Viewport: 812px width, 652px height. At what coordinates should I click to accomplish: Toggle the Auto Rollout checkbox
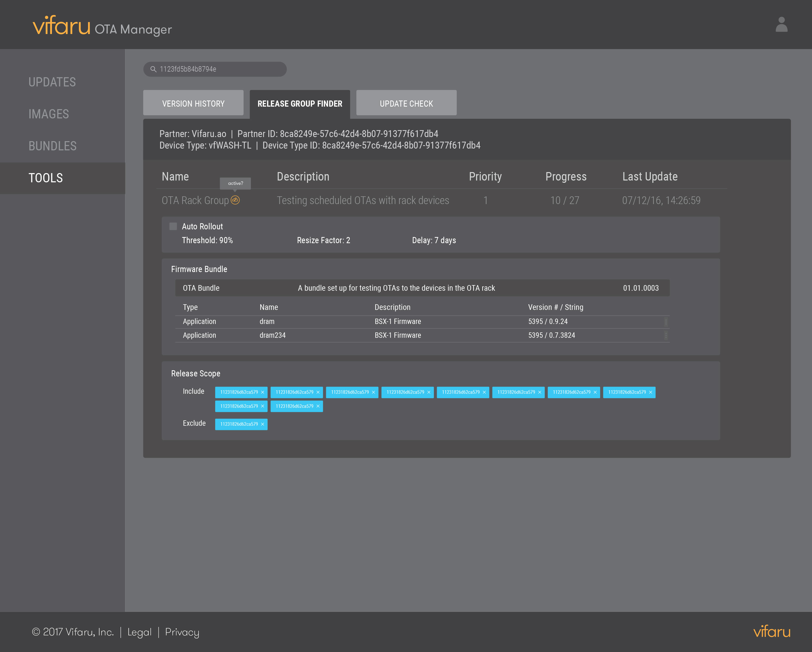[173, 226]
